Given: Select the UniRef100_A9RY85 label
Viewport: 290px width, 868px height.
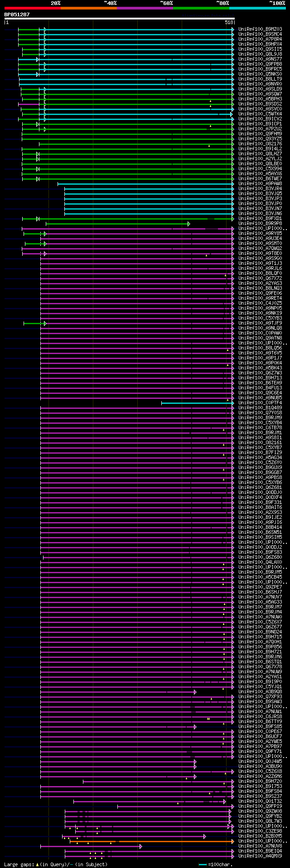Looking at the screenshot, I should [260, 234].
